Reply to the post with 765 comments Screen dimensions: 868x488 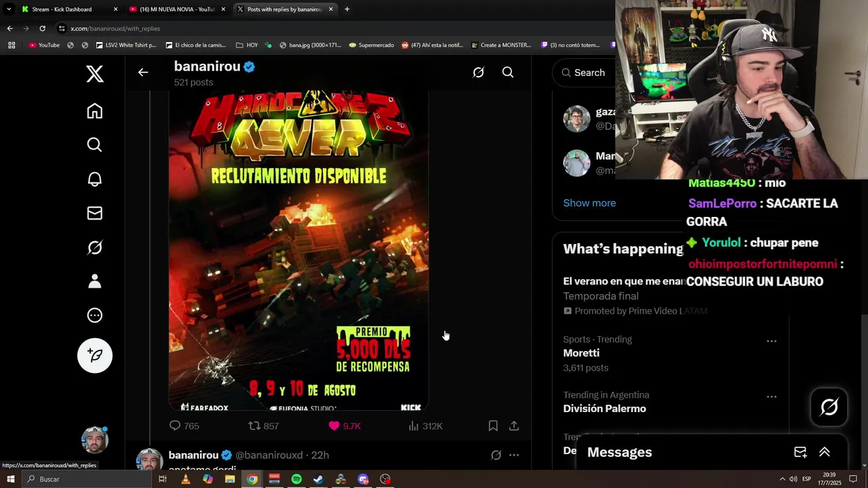[x=184, y=426]
